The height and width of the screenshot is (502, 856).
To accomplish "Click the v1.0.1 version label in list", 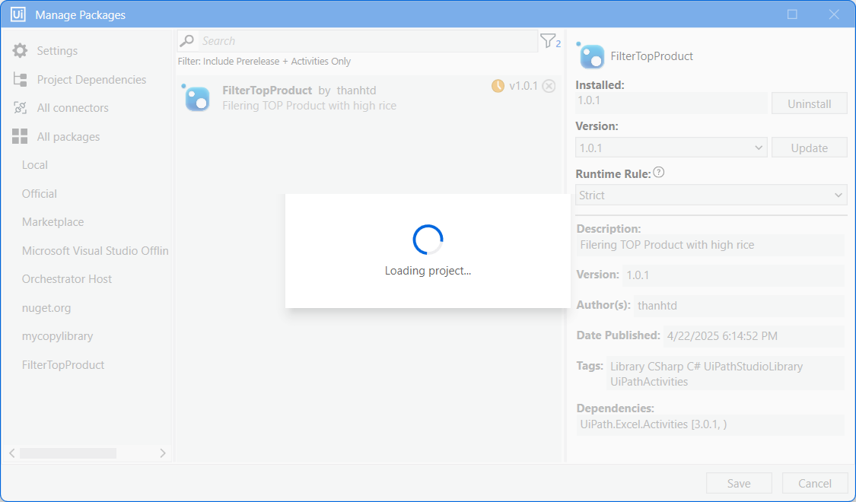I will pyautogui.click(x=523, y=86).
